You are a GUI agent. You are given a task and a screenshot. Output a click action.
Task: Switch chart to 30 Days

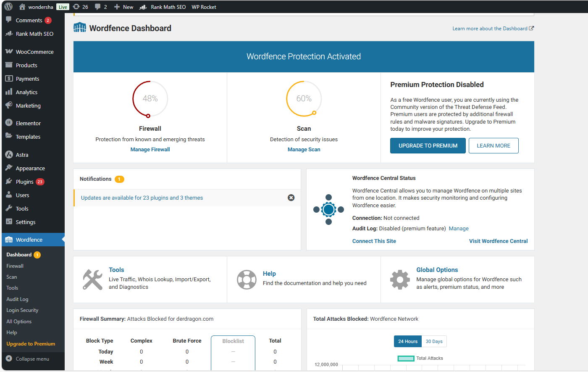coord(434,341)
